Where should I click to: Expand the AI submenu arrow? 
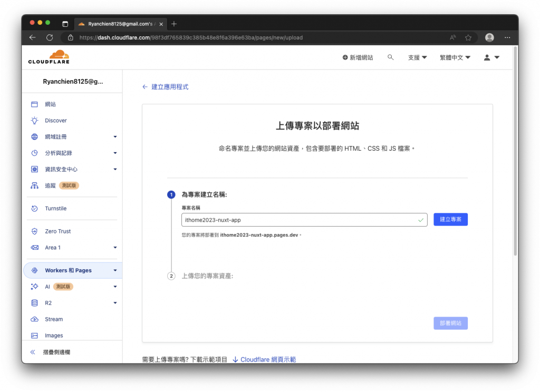(115, 286)
